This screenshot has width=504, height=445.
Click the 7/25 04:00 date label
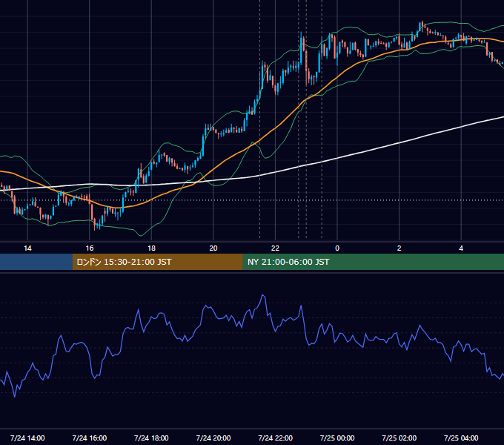(x=461, y=438)
